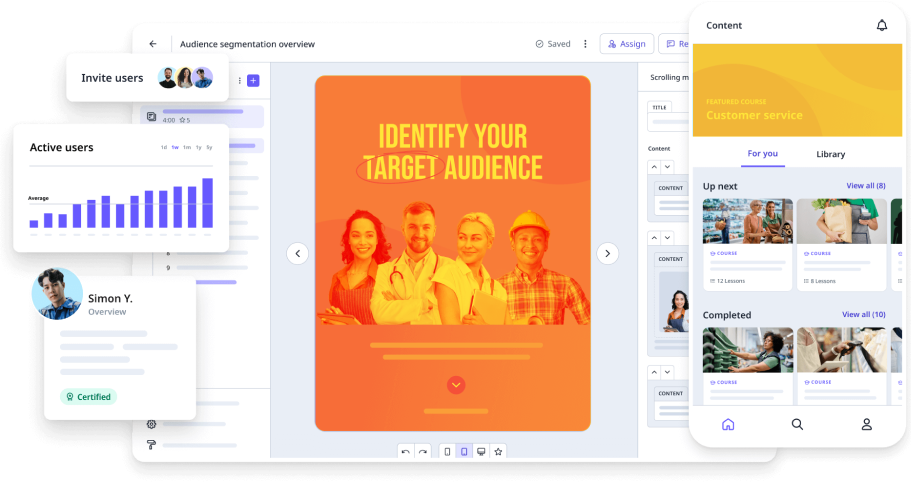The width and height of the screenshot is (911, 482).
Task: Open the three-dot menu next to Saved
Action: pyautogui.click(x=585, y=44)
